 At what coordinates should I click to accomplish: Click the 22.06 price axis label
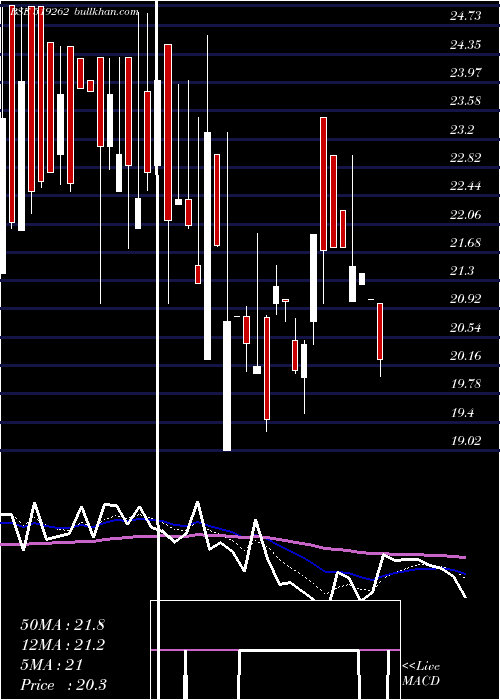[466, 215]
